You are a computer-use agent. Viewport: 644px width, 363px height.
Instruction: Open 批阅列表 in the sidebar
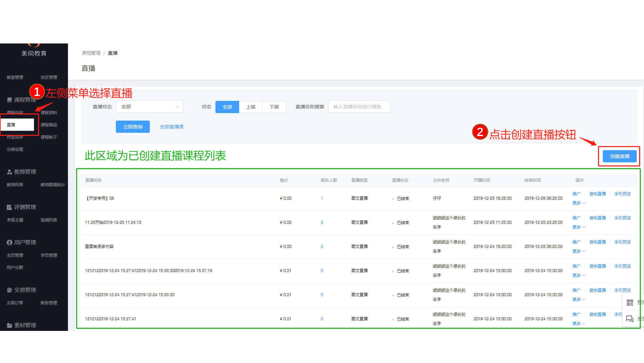(49, 220)
